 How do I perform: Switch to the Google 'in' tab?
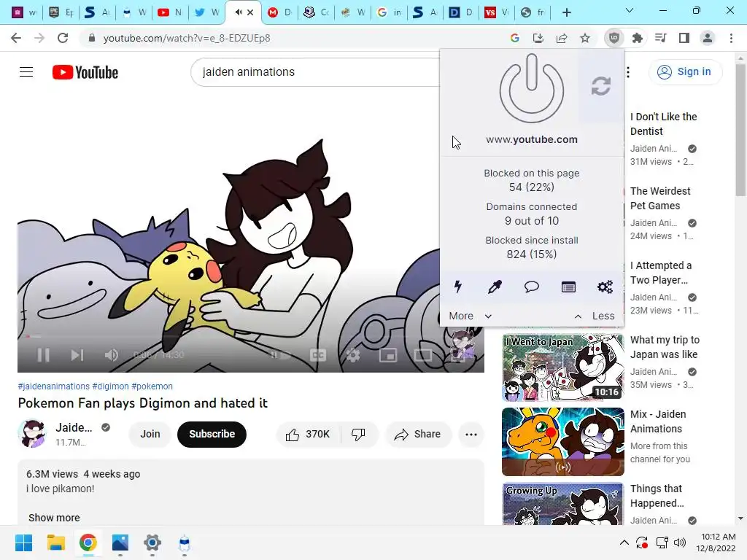point(390,12)
